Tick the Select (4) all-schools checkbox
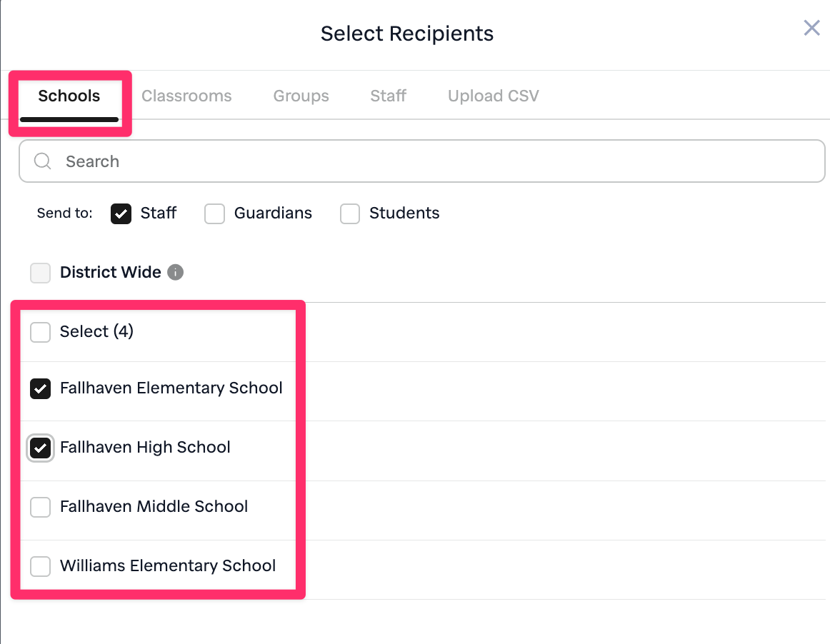 (x=41, y=332)
